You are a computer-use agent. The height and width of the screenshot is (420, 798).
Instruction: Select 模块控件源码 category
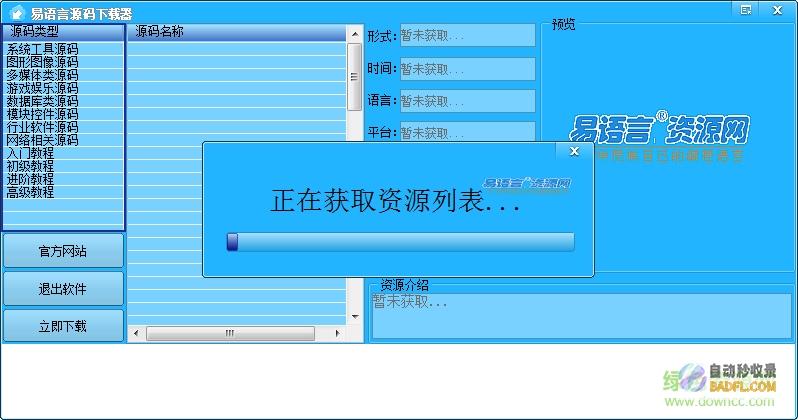coord(42,114)
